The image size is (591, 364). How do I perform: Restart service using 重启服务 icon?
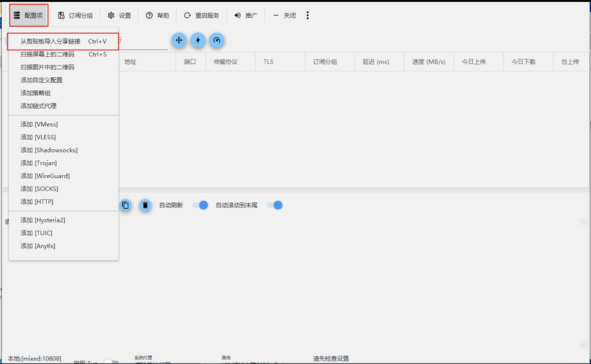(x=202, y=15)
